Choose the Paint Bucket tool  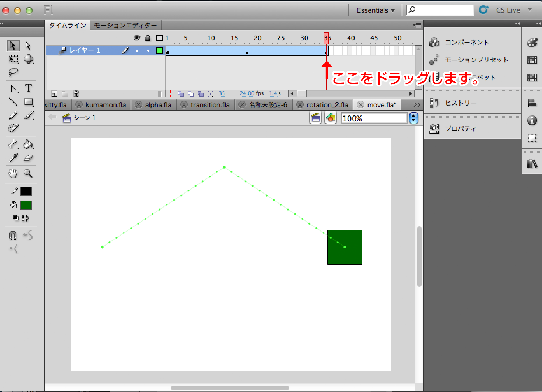28,144
